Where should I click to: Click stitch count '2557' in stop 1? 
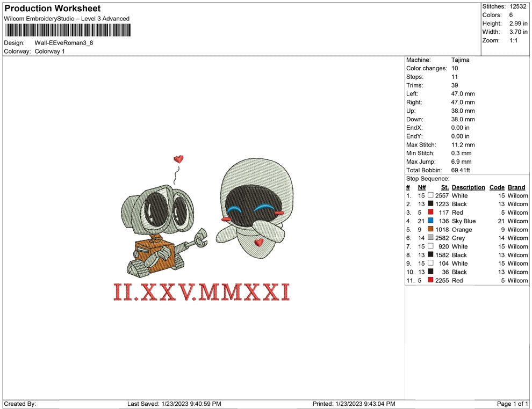tap(442, 195)
